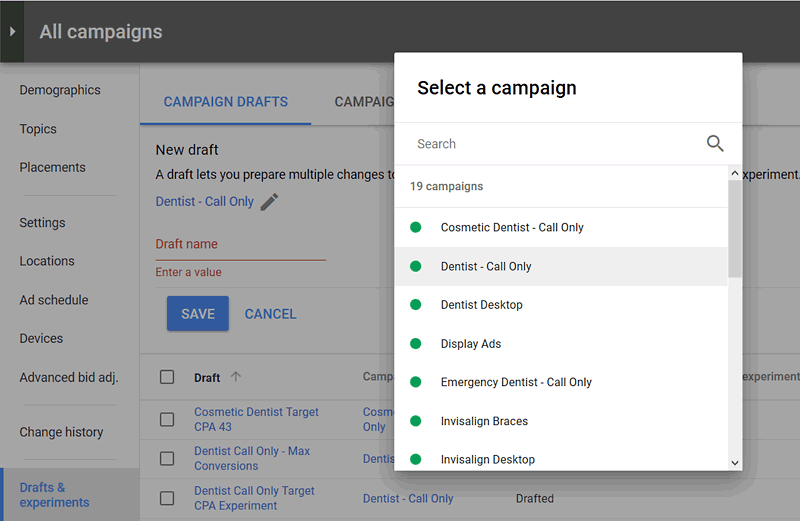800x521 pixels.
Task: Open Drafts & experiments in sidebar
Action: tap(55, 495)
